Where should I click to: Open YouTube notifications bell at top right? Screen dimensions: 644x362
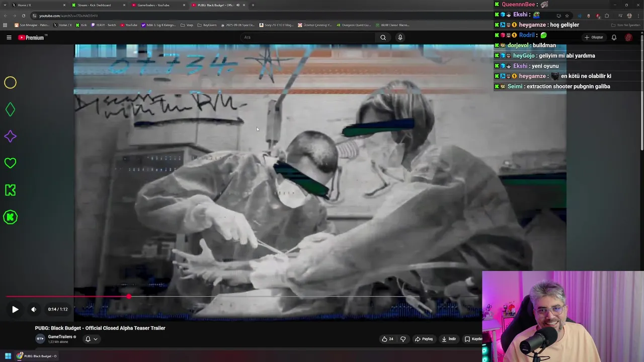click(614, 37)
